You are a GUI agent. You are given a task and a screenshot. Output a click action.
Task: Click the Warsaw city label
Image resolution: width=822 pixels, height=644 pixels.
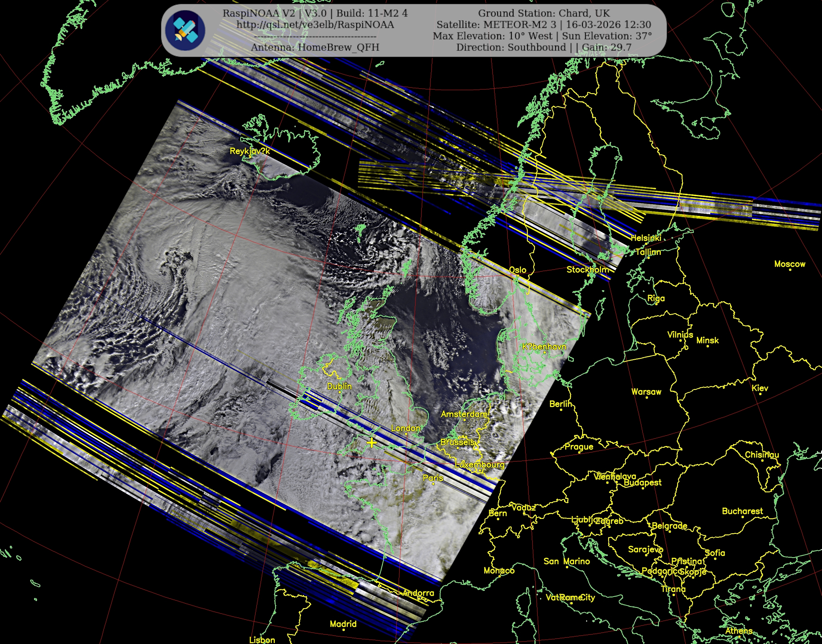[x=646, y=392]
